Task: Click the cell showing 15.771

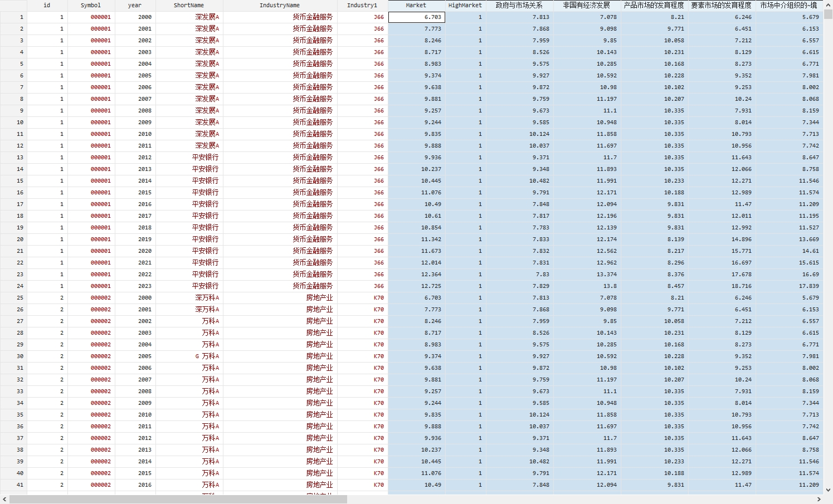Action: pos(722,251)
